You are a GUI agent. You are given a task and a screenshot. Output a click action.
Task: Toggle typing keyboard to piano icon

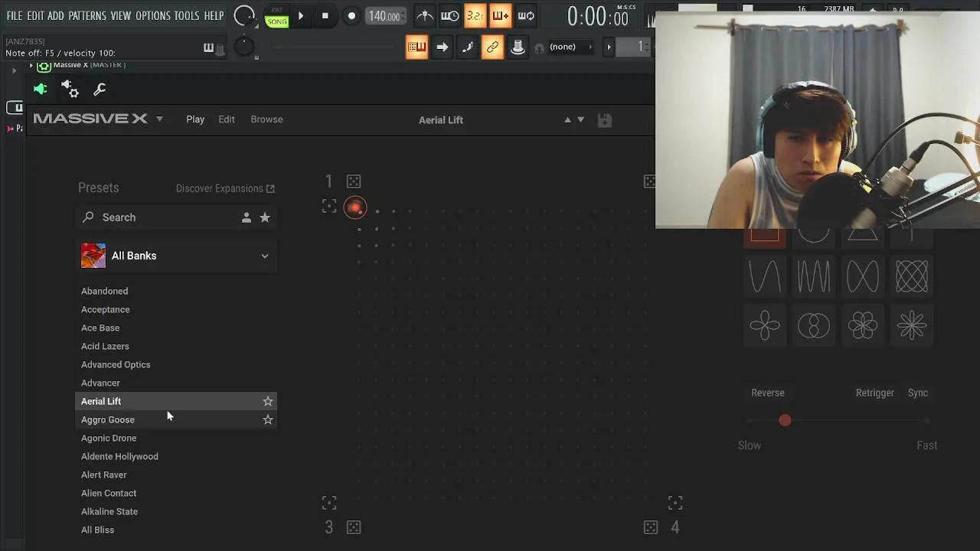416,47
